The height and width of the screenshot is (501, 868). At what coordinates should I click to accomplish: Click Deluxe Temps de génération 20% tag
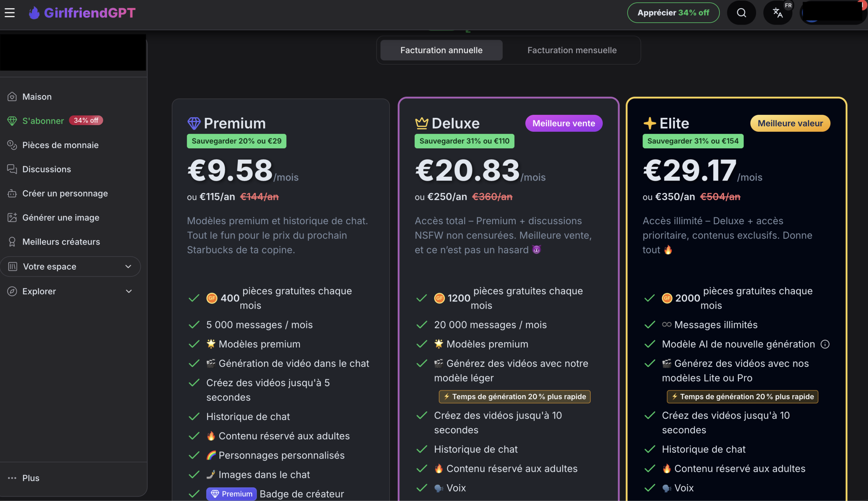click(514, 396)
